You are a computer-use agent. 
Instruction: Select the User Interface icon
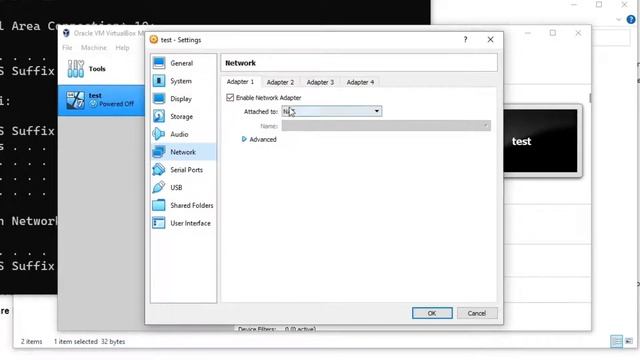[x=159, y=223]
